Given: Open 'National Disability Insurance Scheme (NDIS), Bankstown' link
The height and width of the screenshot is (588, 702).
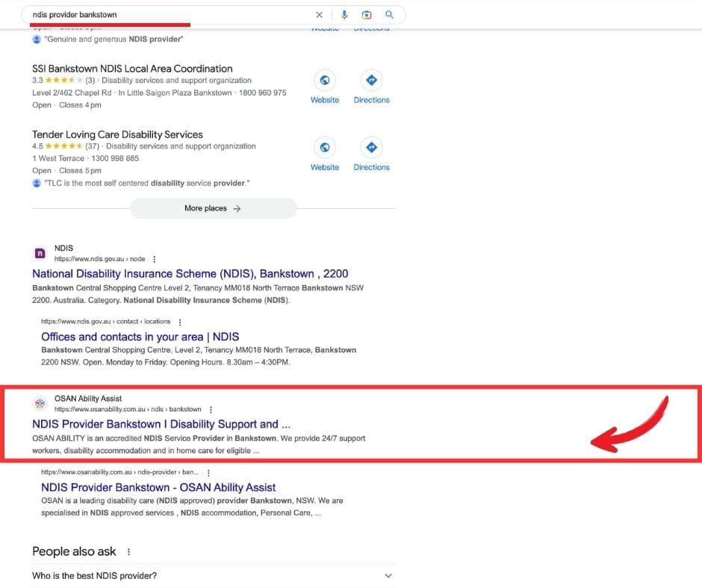Looking at the screenshot, I should pos(190,274).
